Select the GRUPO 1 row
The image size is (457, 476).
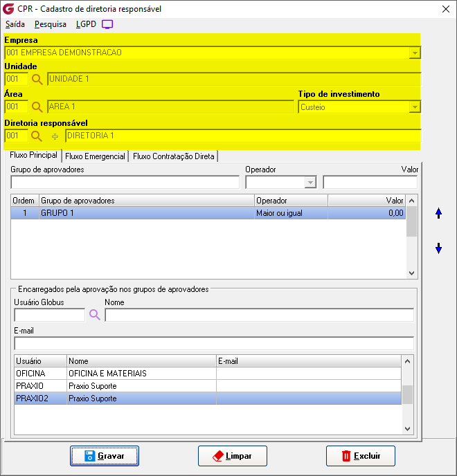208,213
